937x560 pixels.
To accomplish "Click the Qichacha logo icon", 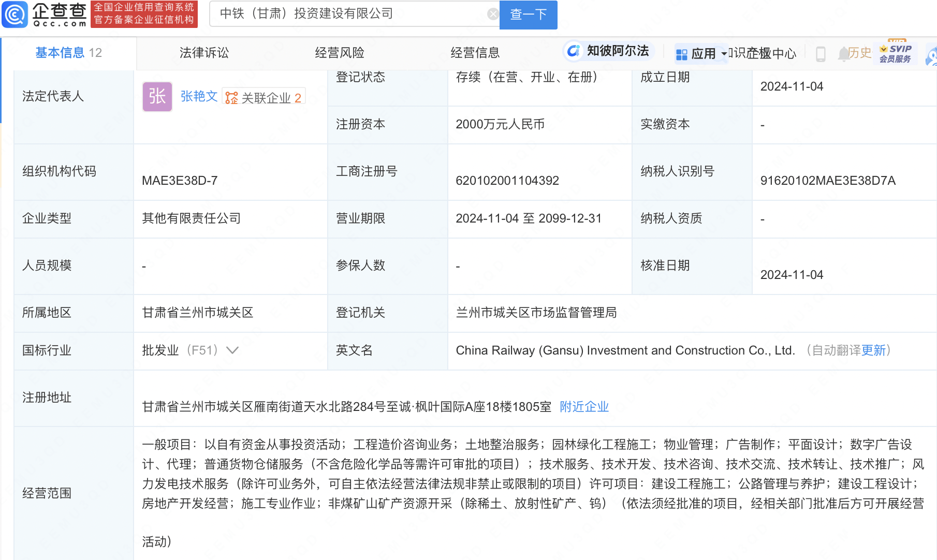I will (x=16, y=14).
